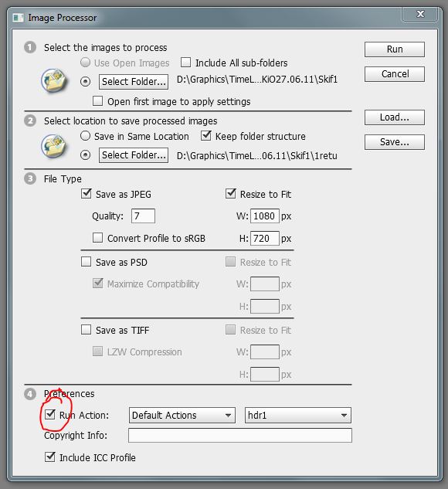Focus the JPEG Quality input field
This screenshot has width=448, height=489.
coord(143,216)
